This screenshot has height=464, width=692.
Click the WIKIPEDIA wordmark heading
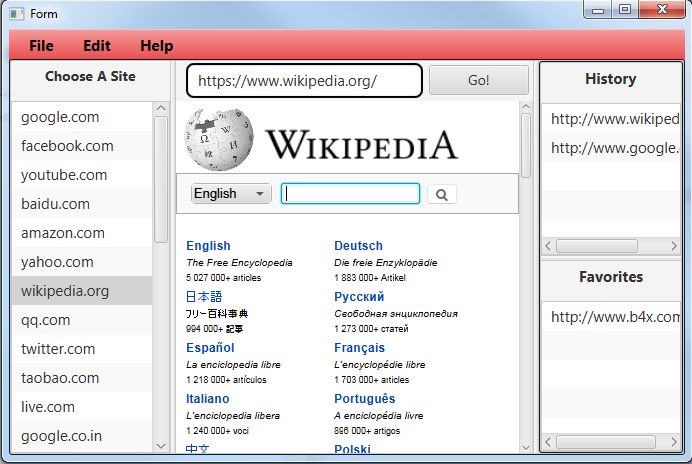point(362,144)
